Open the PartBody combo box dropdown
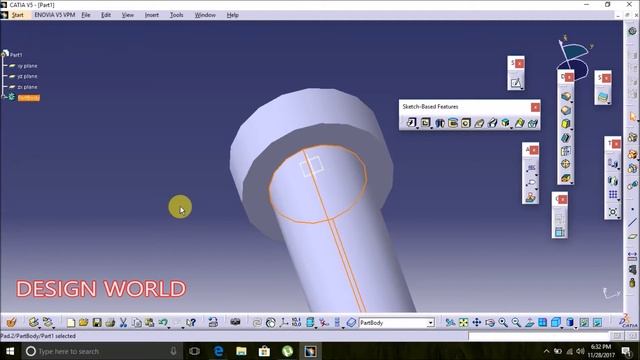The width and height of the screenshot is (640, 360). click(x=430, y=323)
